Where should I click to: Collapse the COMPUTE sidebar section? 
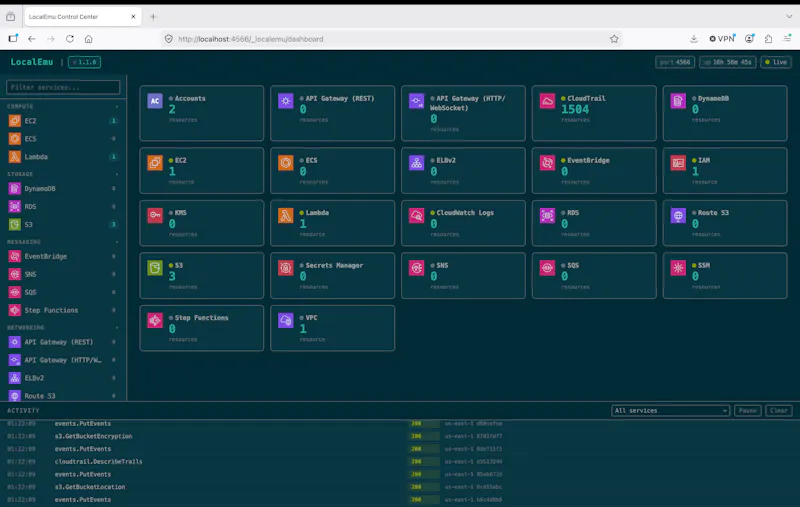click(x=117, y=107)
